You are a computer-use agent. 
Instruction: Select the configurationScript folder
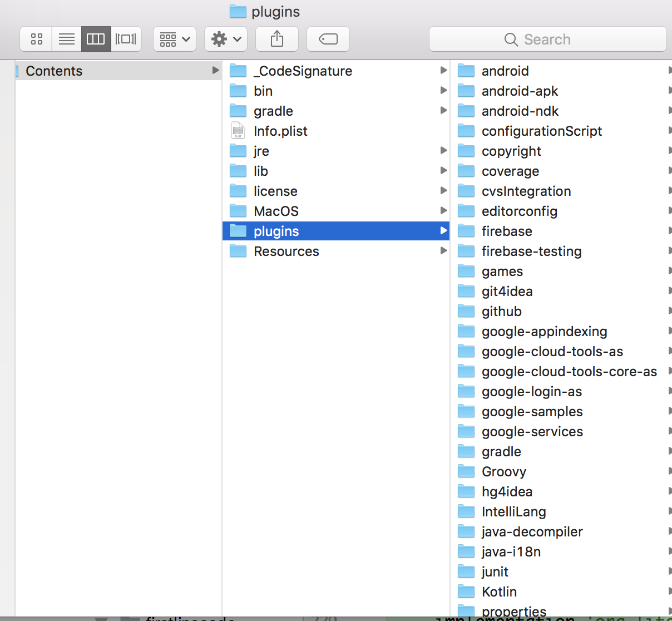coord(561,131)
